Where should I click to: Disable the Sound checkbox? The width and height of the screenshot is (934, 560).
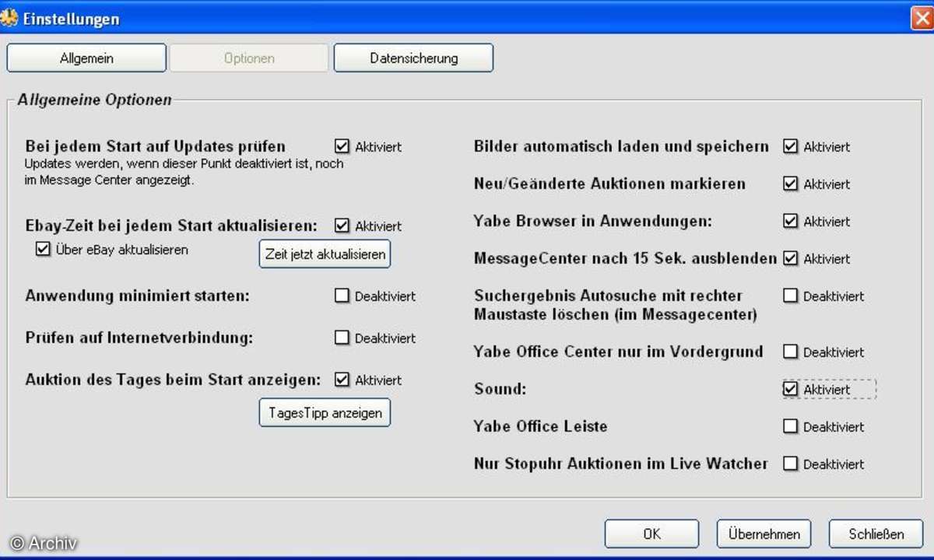[x=791, y=389]
